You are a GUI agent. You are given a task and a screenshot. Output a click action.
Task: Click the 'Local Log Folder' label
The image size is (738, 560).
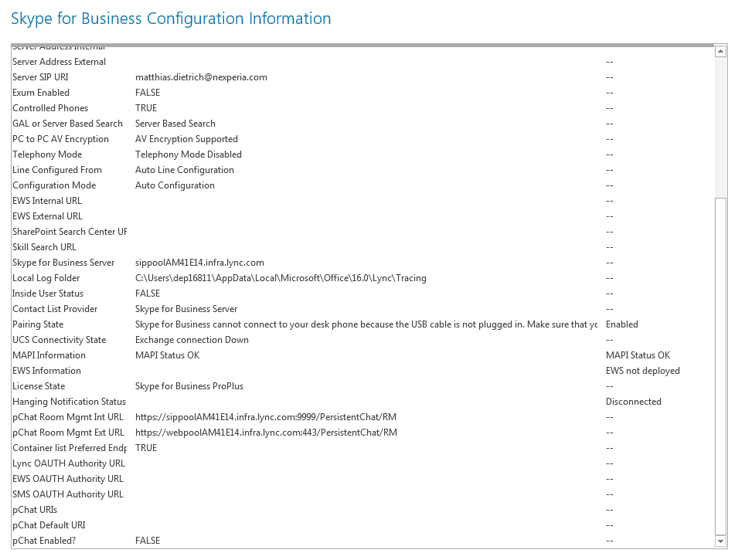coord(46,278)
